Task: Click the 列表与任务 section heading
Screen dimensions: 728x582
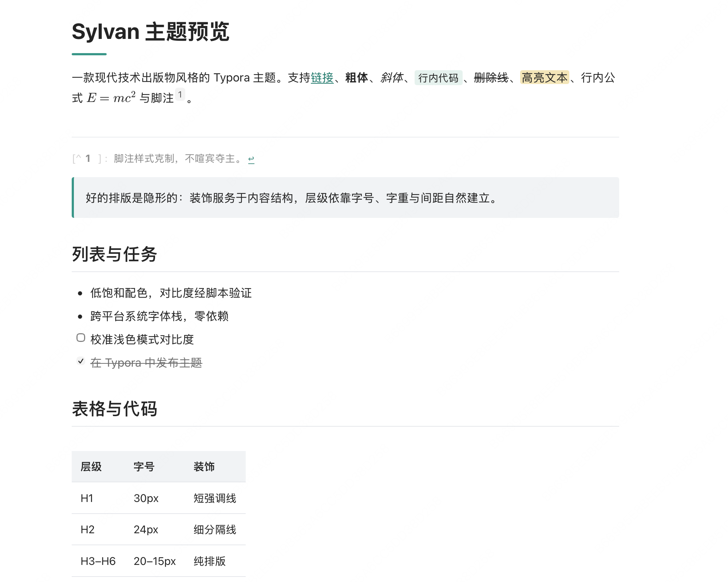Action: tap(114, 254)
